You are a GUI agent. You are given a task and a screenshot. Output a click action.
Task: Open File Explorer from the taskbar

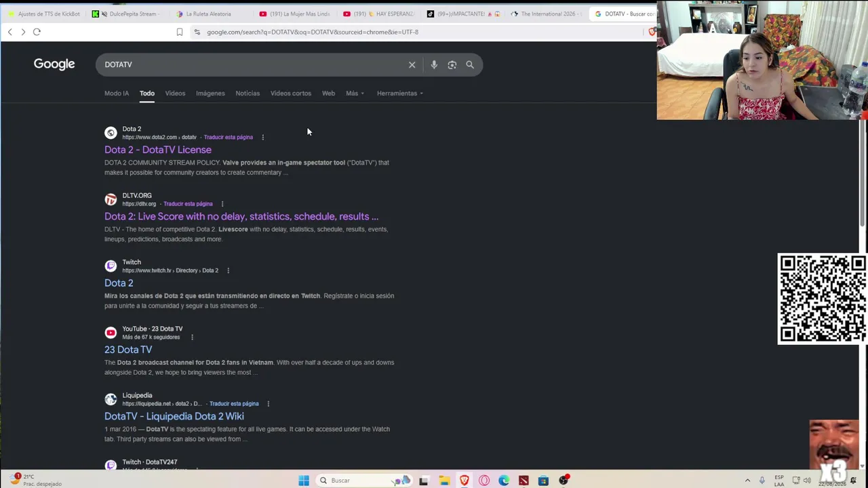click(x=444, y=481)
